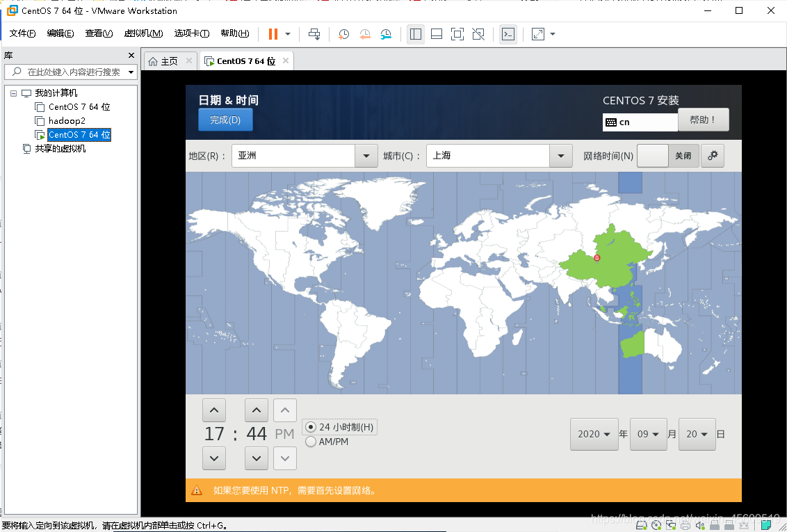Open the 虚拟机(M) menu
Image resolution: width=787 pixels, height=532 pixels.
click(x=143, y=33)
